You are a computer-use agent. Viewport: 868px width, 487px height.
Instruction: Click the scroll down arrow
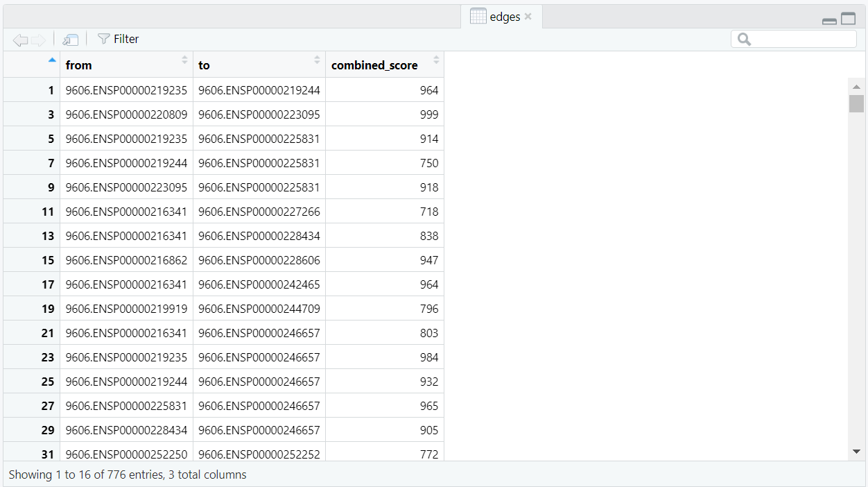click(x=856, y=452)
